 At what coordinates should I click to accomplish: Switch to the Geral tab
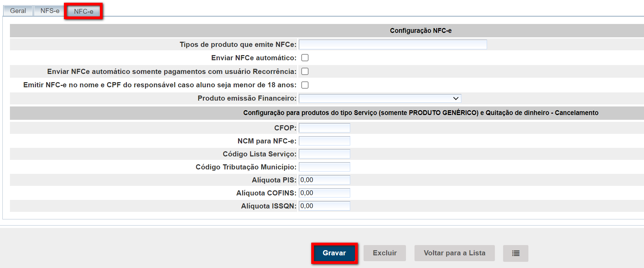18,11
